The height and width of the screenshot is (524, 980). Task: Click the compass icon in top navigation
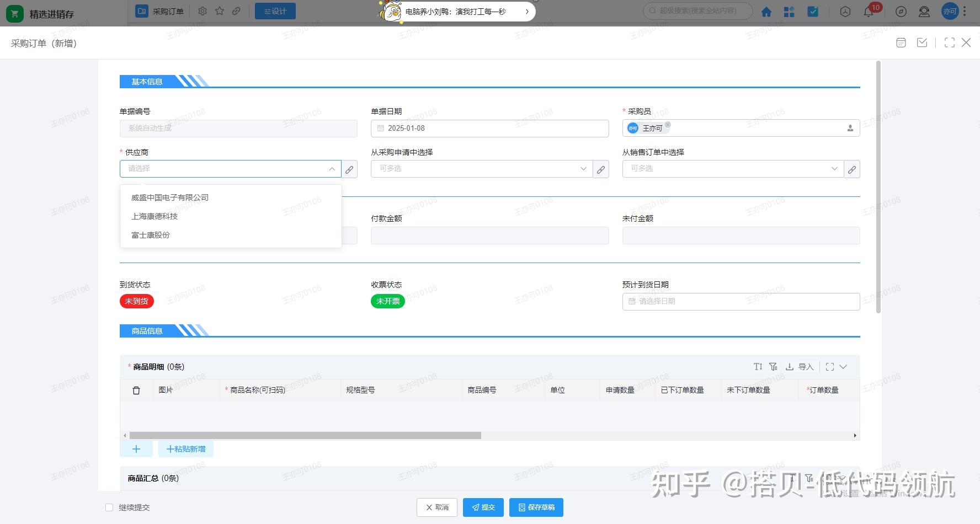900,11
